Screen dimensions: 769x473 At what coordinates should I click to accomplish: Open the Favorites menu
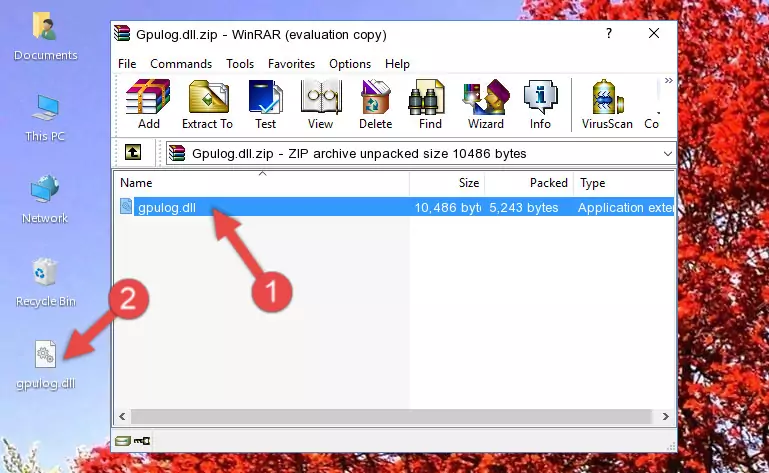tap(291, 64)
